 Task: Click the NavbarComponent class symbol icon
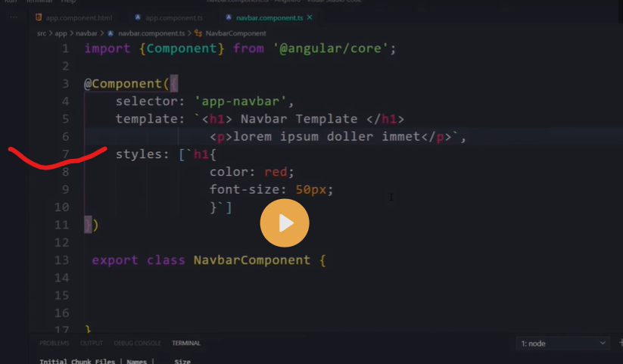point(198,33)
